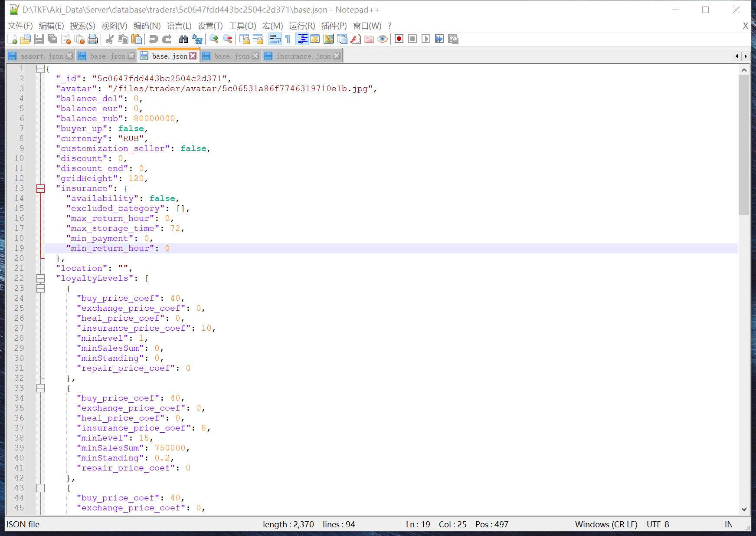Close the assort.json tab
The height and width of the screenshot is (536, 756).
click(x=69, y=56)
